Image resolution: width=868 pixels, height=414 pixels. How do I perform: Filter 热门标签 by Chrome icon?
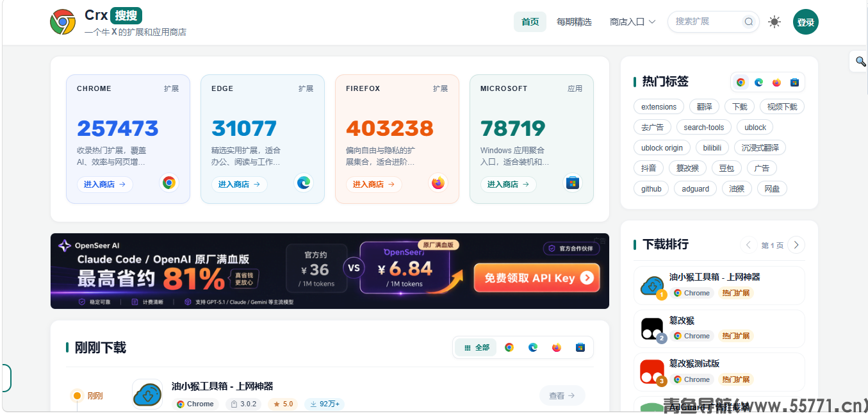(x=741, y=82)
